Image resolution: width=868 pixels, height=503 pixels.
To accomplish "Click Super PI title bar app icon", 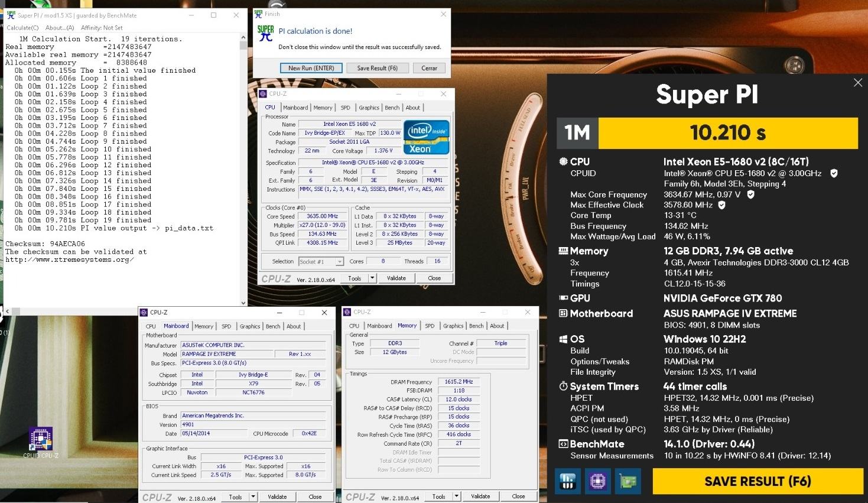I will [10, 15].
